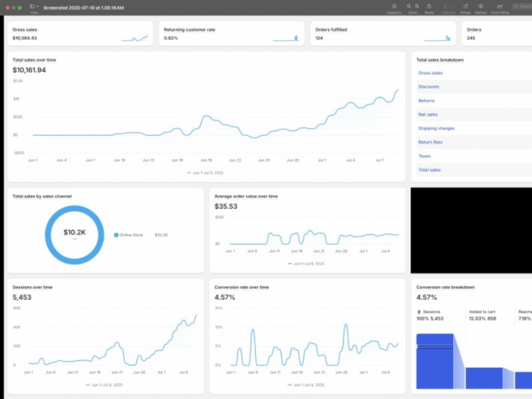Open the Returning customer rate card

pos(231,33)
